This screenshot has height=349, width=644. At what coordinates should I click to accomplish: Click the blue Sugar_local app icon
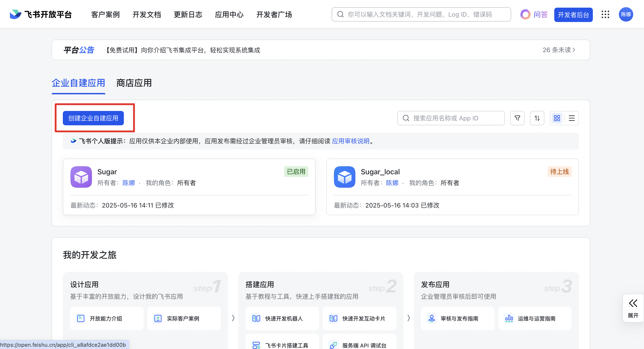click(x=344, y=177)
